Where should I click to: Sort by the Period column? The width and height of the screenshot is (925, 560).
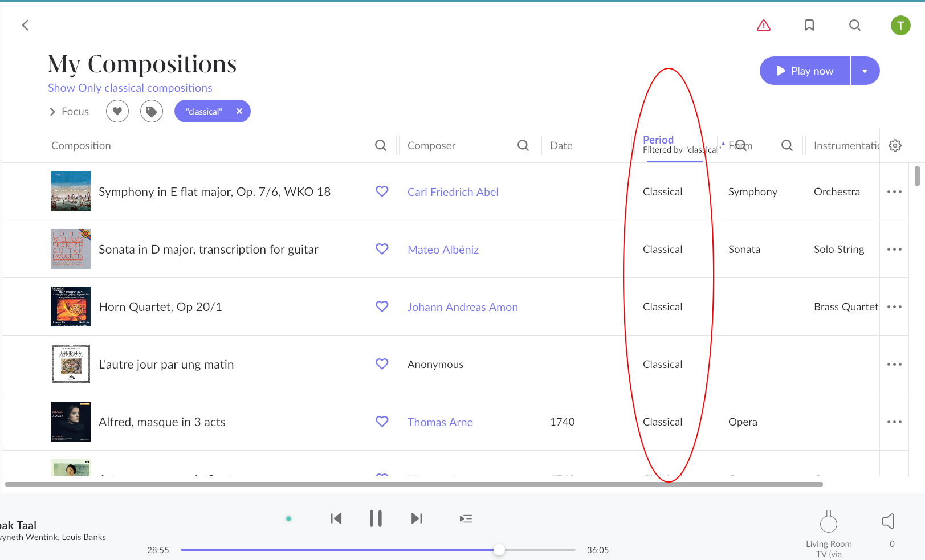pos(658,140)
